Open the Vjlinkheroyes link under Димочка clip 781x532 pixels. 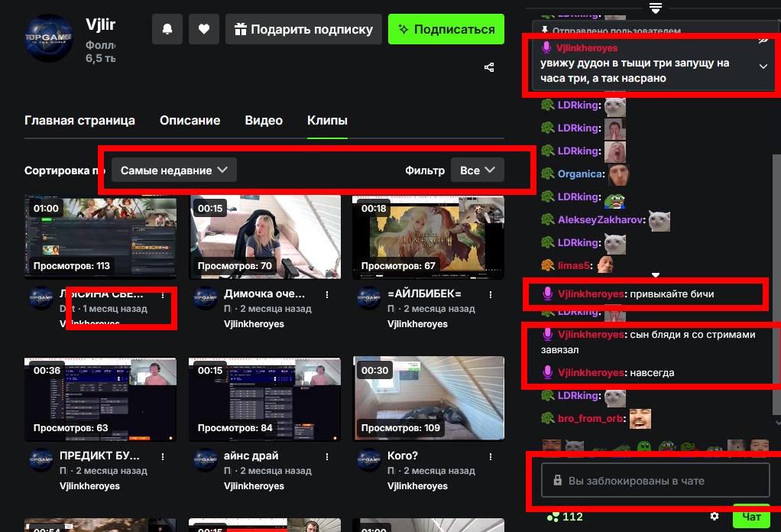(254, 324)
